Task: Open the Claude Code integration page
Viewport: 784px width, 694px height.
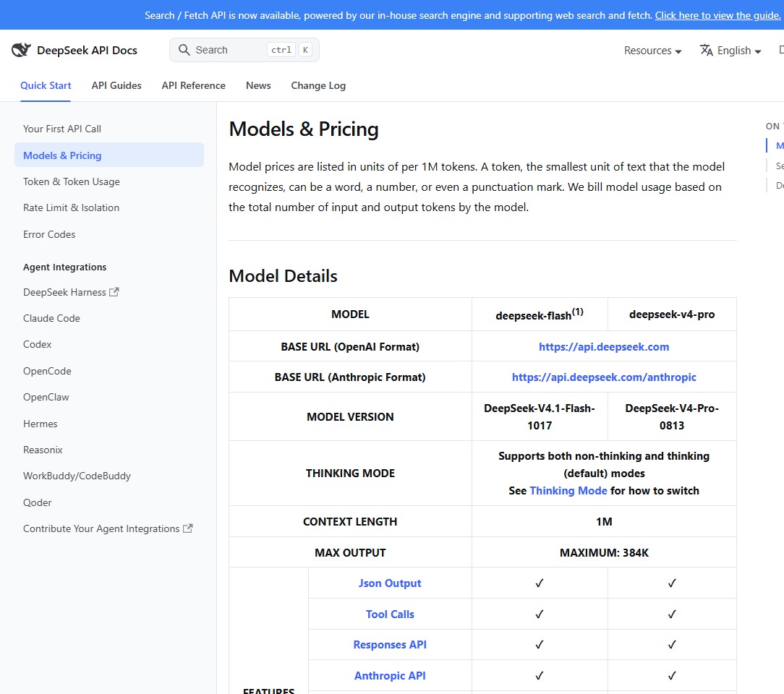Action: pyautogui.click(x=51, y=318)
